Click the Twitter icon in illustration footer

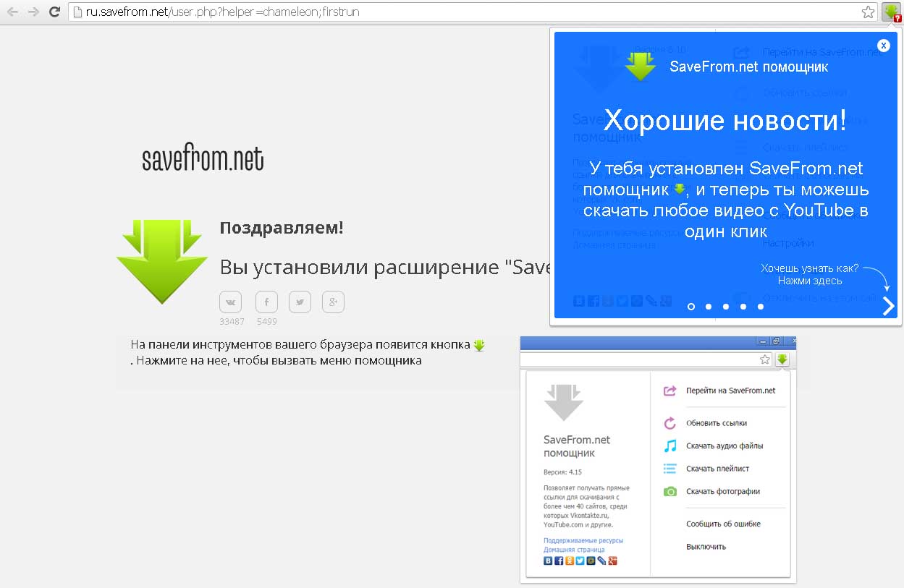[580, 561]
